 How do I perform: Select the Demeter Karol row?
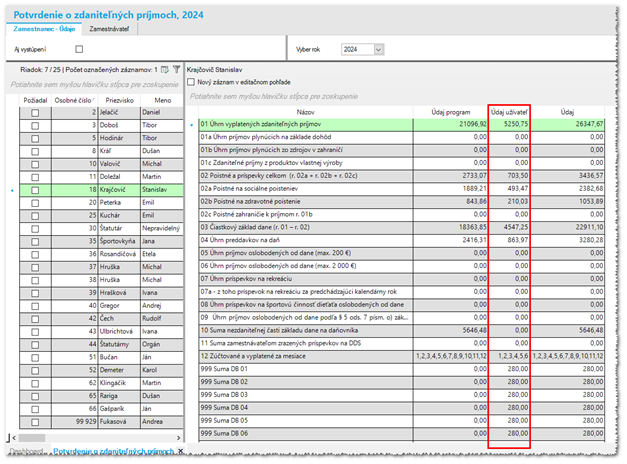point(102,370)
